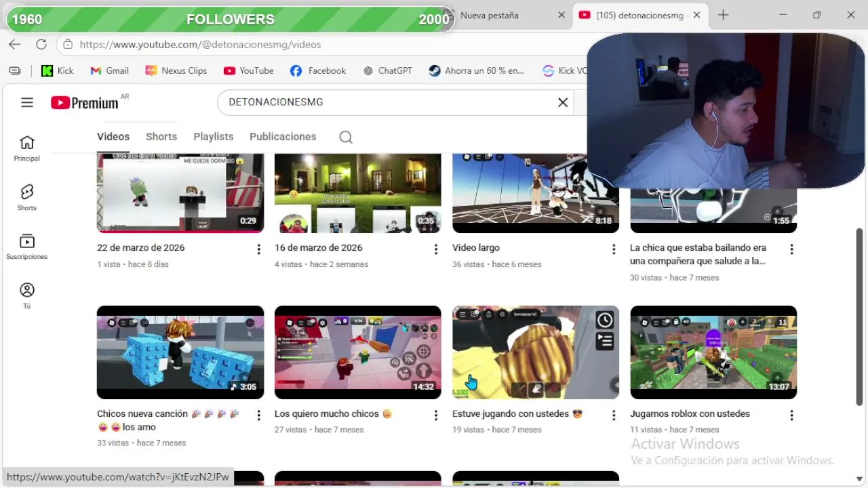Screen dimensions: 868x488
Task: Play the 22 de marzo de 2026 thumbnail
Action: [x=180, y=193]
